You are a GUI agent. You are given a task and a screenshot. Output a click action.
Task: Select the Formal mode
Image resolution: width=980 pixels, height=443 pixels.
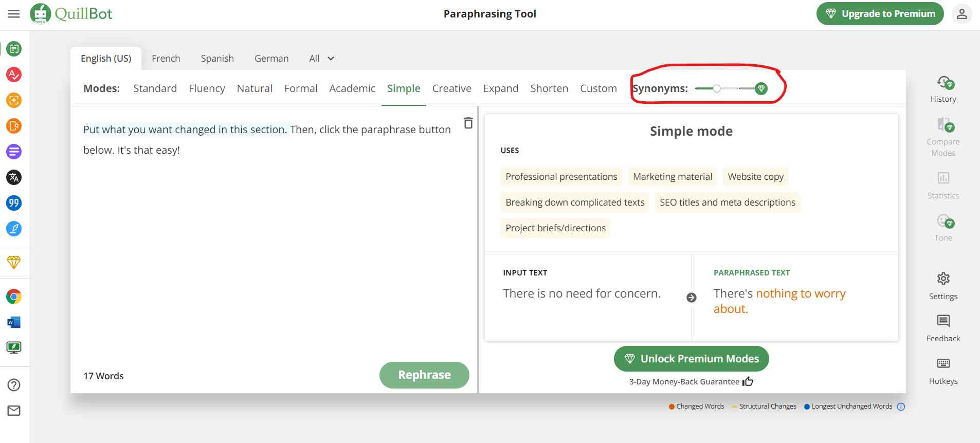[301, 88]
